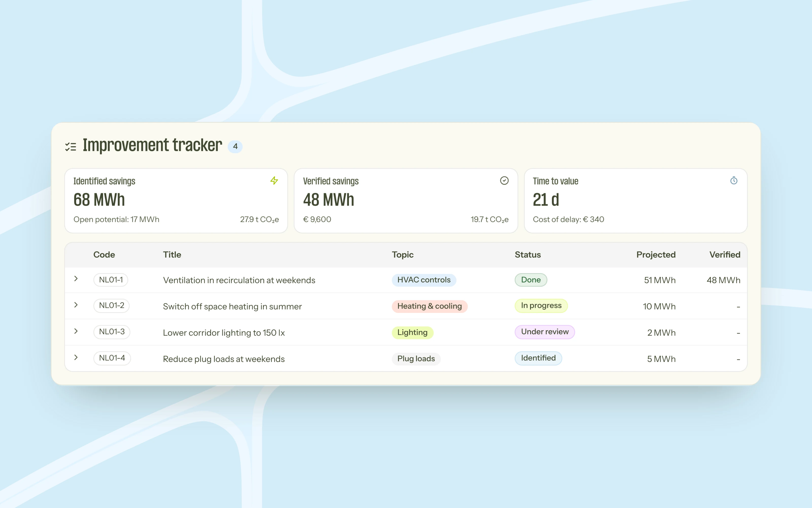Viewport: 812px width, 508px height.
Task: Expand the NL01-4 row chevron
Action: tap(76, 357)
